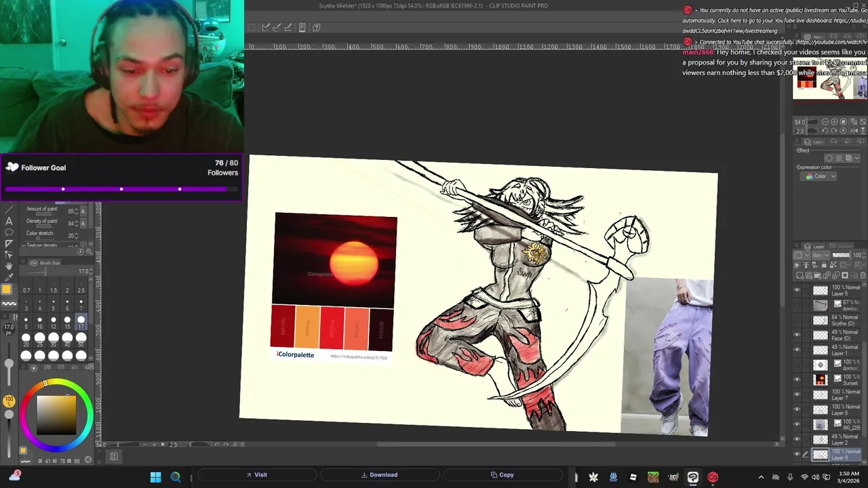Screen dimensions: 868x488
Task: Select the Eyedropper tool
Action: (9, 277)
